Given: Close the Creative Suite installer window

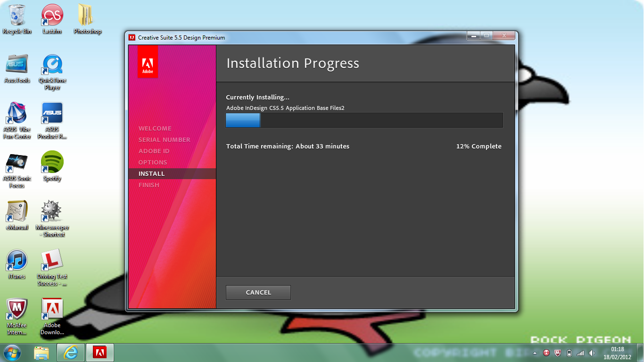Looking at the screenshot, I should (x=504, y=35).
